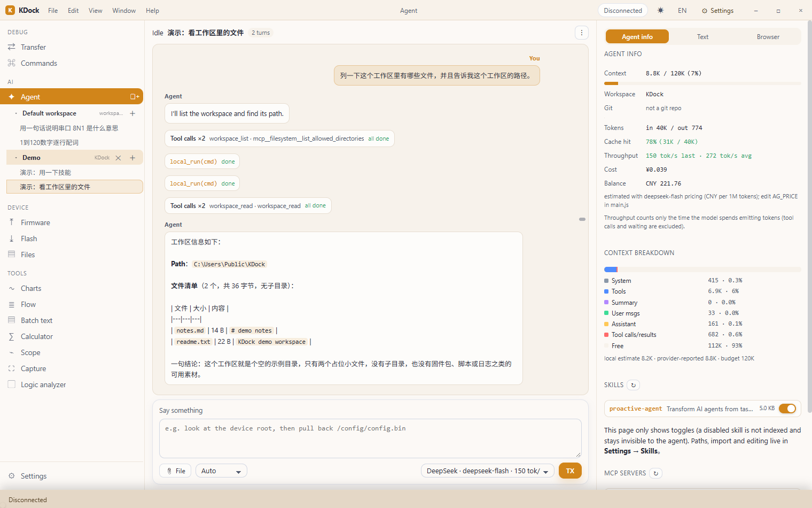The height and width of the screenshot is (508, 812).
Task: Refresh the MCP servers list
Action: [x=656, y=473]
